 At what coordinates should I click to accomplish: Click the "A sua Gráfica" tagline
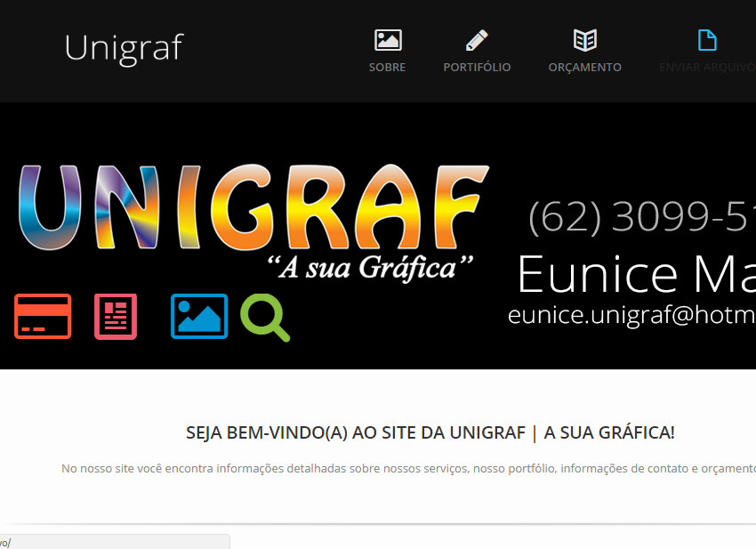pyautogui.click(x=370, y=267)
